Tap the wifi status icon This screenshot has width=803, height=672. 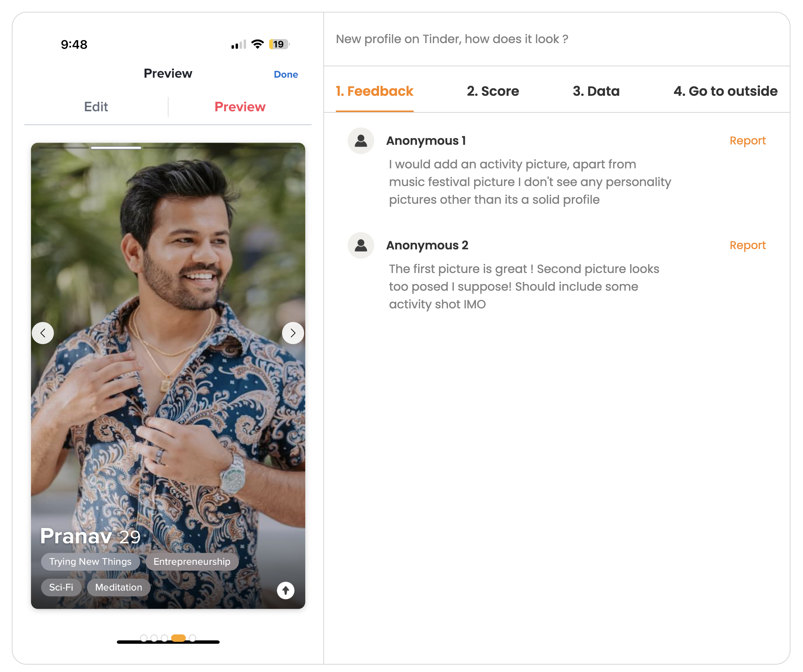[x=258, y=44]
